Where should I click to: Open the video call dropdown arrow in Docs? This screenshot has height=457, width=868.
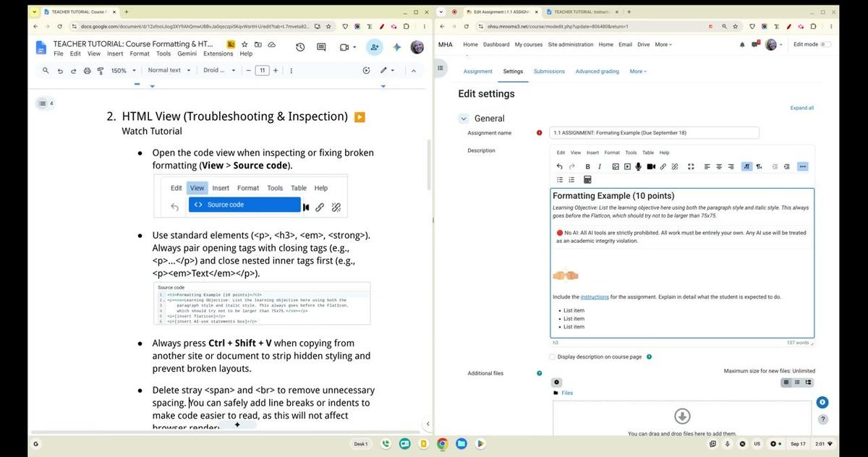[x=354, y=47]
